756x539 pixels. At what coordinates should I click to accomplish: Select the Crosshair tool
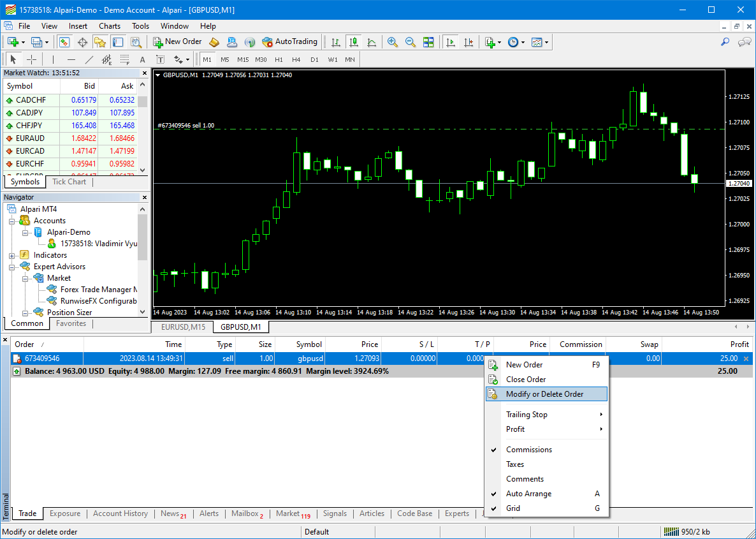pos(31,60)
